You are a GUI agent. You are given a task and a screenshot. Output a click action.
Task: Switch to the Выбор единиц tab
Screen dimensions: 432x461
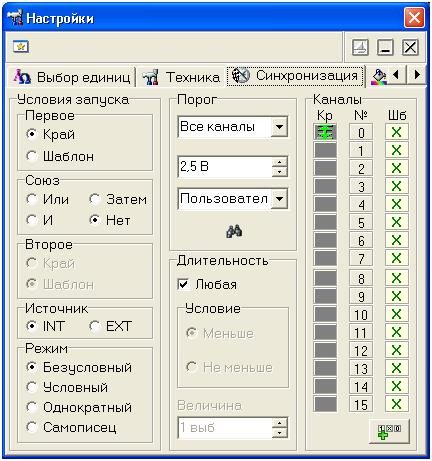pyautogui.click(x=72, y=77)
